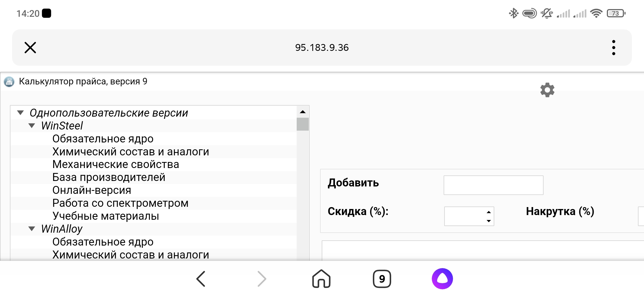
Task: Go back with the browser back arrow
Action: pyautogui.click(x=201, y=279)
